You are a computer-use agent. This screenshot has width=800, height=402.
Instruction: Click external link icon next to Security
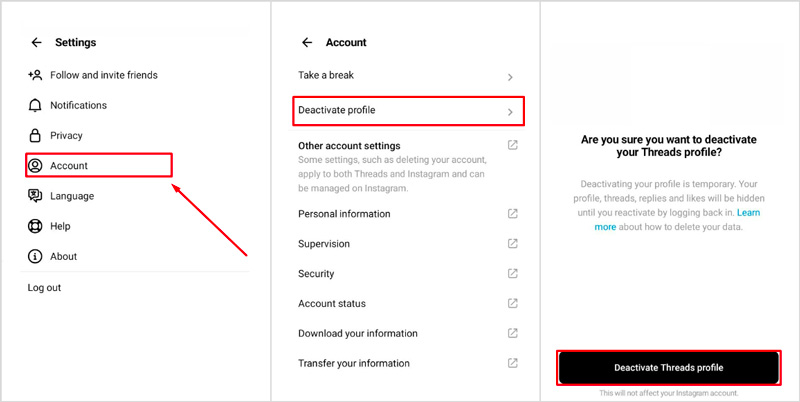point(512,273)
